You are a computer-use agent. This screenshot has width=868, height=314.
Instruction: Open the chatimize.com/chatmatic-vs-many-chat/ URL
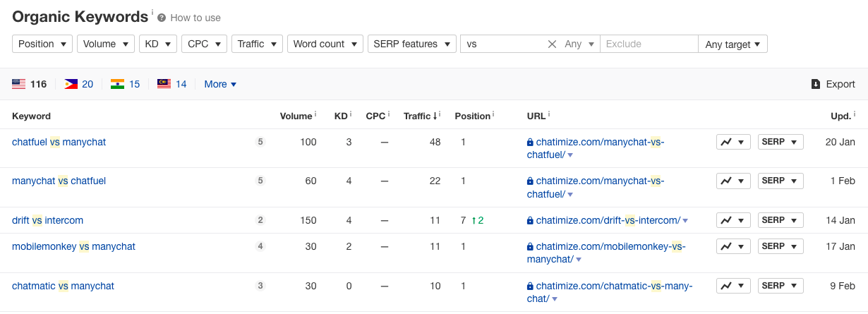[x=610, y=292]
